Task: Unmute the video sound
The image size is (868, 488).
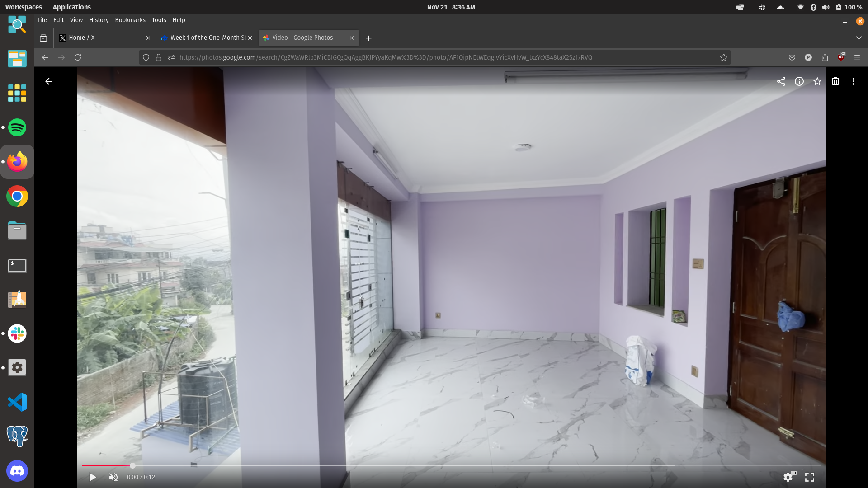Action: point(113,477)
